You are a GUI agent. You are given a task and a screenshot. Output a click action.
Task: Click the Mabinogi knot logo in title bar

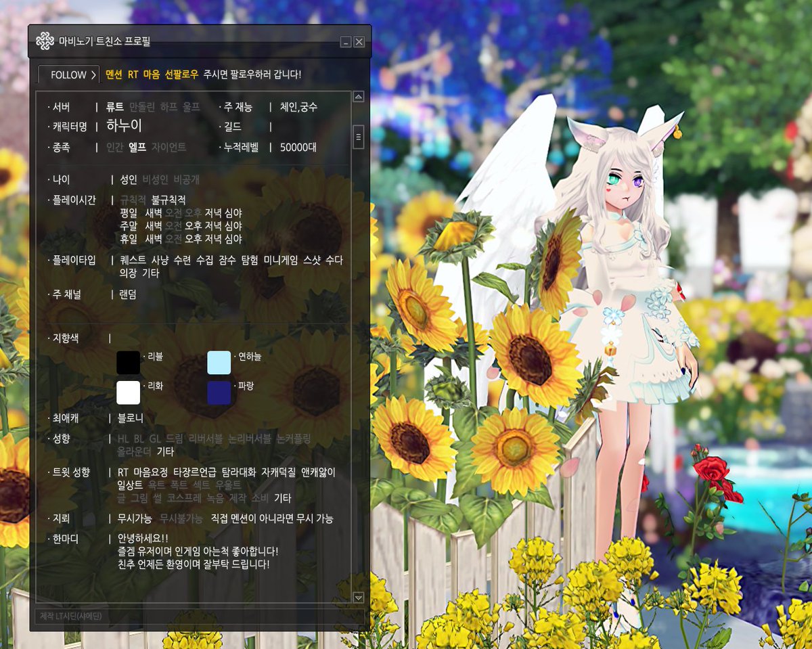click(45, 41)
